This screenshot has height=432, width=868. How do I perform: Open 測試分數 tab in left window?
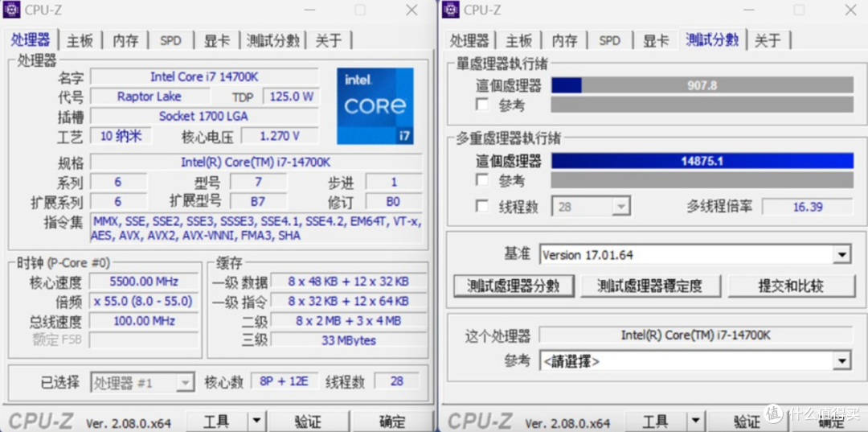tap(273, 40)
